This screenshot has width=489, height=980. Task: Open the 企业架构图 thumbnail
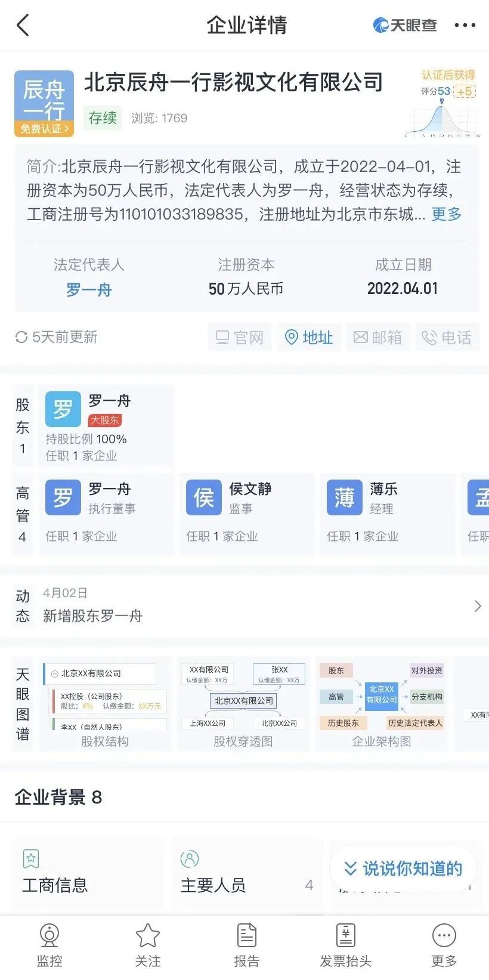coord(382,704)
